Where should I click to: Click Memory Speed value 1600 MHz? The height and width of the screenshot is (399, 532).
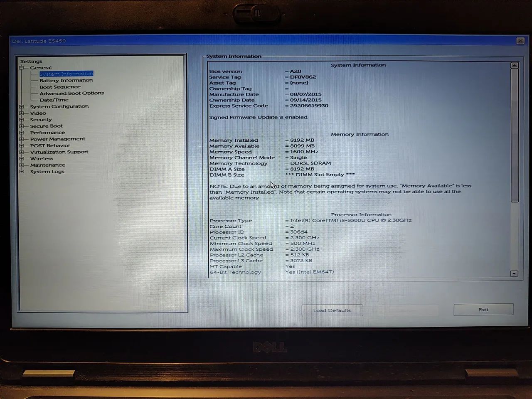(x=304, y=152)
